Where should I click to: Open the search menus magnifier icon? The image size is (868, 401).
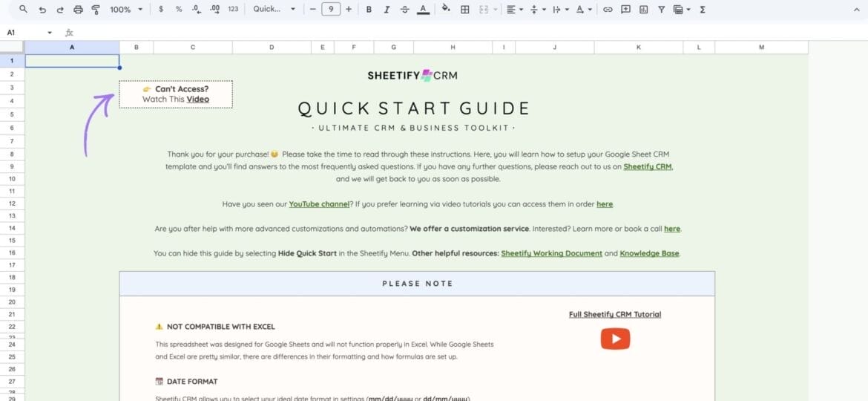click(23, 10)
